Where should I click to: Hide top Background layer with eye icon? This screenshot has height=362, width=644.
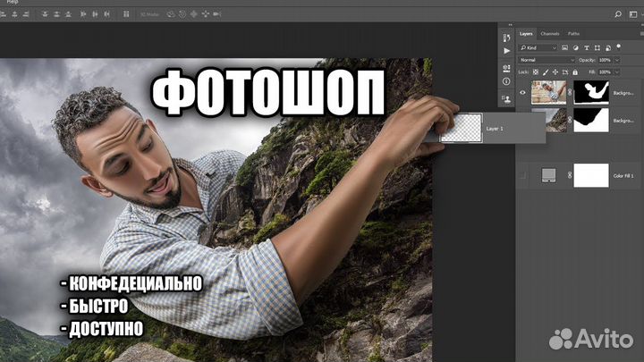[522, 93]
